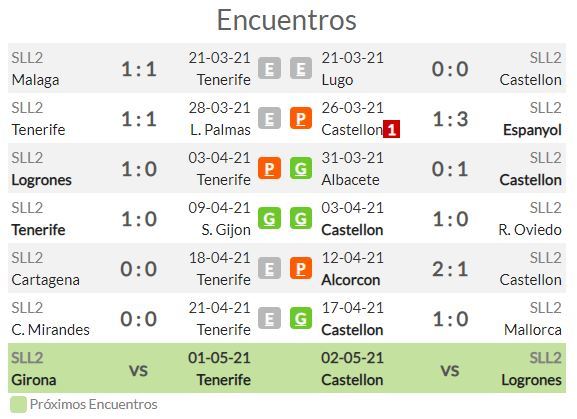
Task: Click the Encuentros section heading
Action: [287, 20]
